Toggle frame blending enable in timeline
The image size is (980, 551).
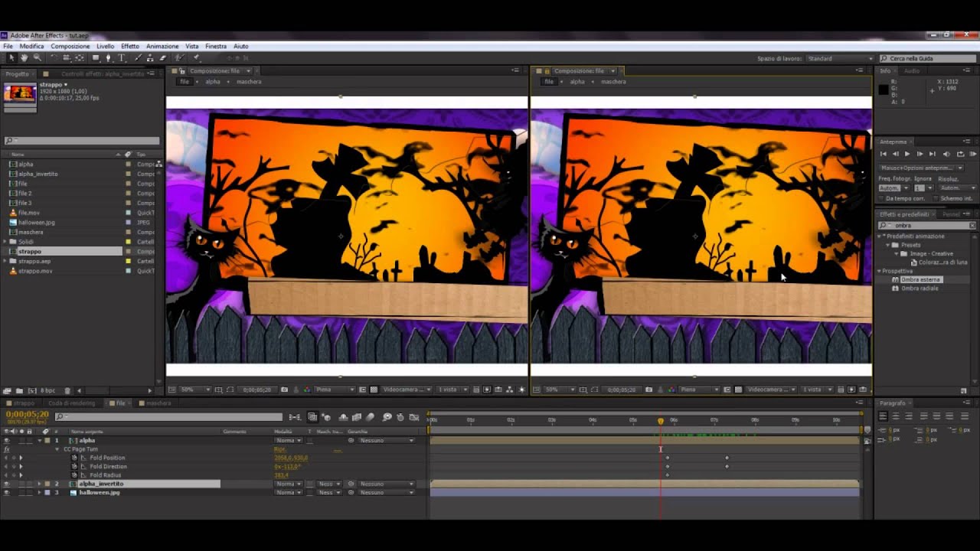click(356, 417)
